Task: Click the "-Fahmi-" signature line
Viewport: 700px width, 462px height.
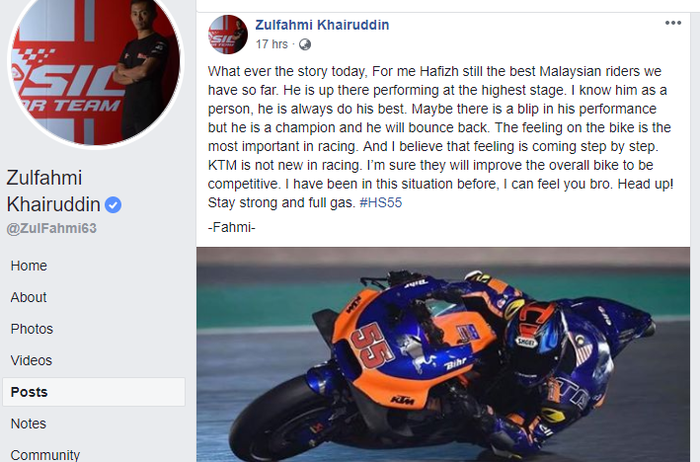Action: [231, 229]
